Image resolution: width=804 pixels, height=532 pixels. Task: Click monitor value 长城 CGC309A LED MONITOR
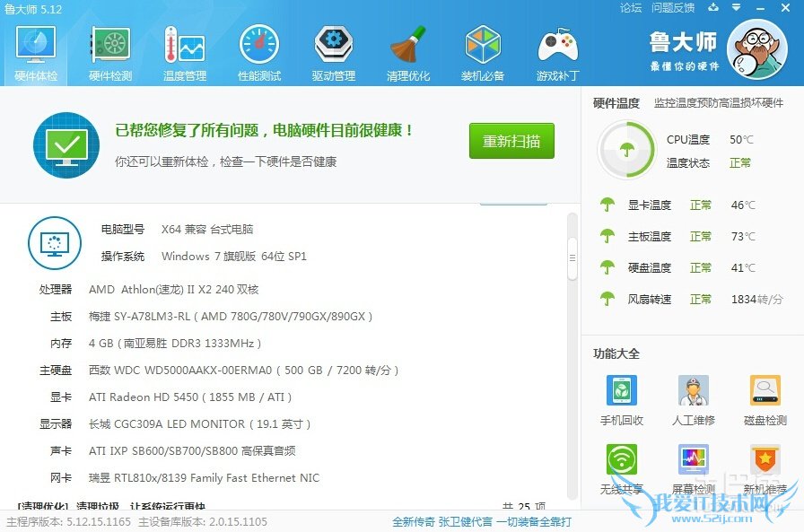point(199,423)
